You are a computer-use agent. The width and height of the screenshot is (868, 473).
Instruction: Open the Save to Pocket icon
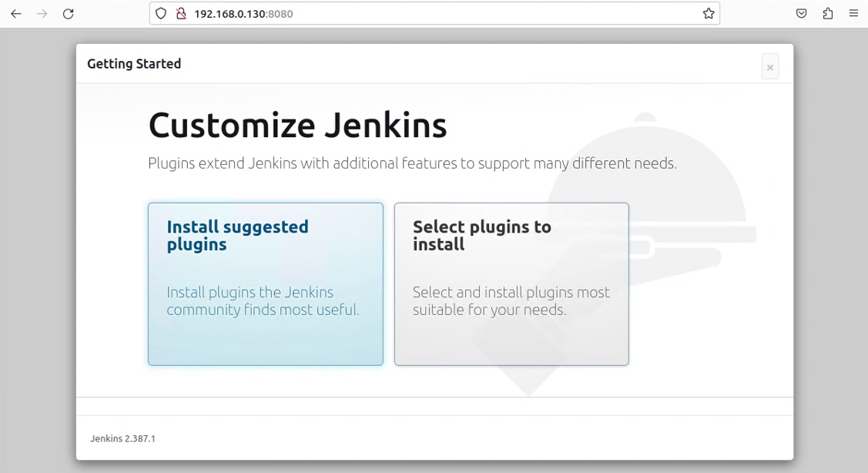coord(801,14)
